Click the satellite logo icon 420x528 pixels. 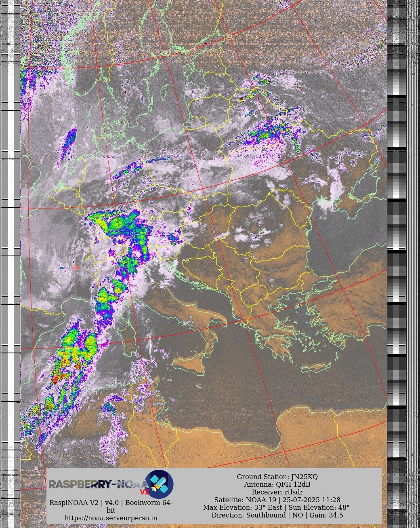159,484
